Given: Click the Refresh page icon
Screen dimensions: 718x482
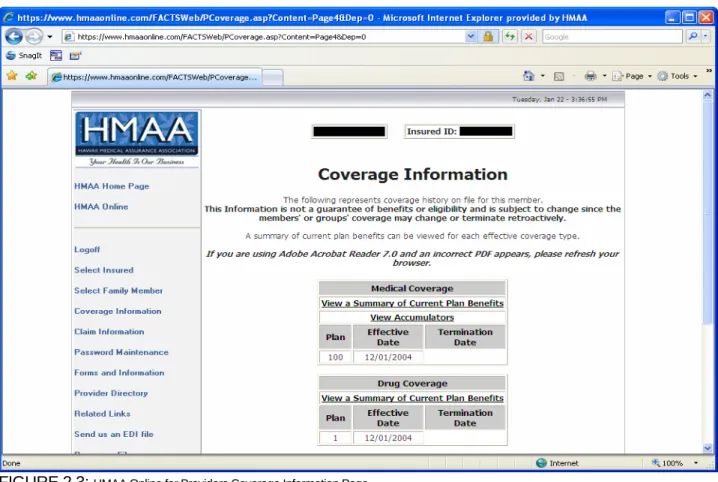Looking at the screenshot, I should click(510, 37).
